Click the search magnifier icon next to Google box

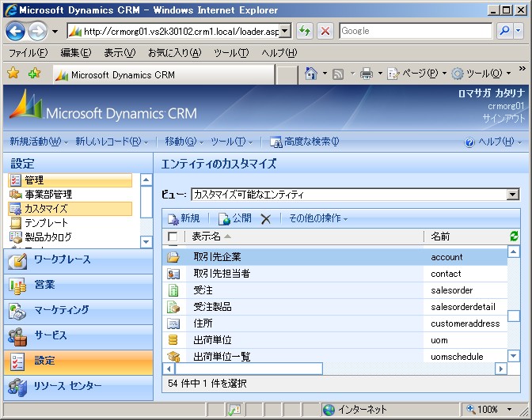tap(505, 31)
